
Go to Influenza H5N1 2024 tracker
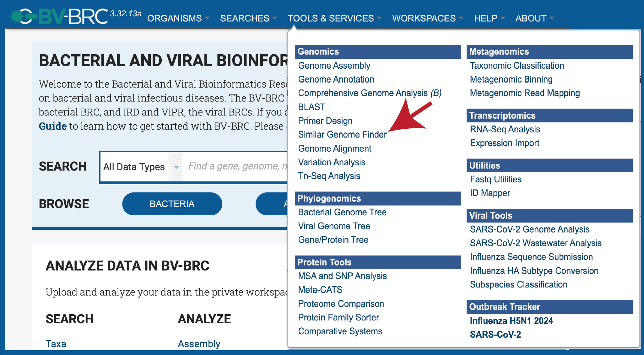pyautogui.click(x=511, y=321)
